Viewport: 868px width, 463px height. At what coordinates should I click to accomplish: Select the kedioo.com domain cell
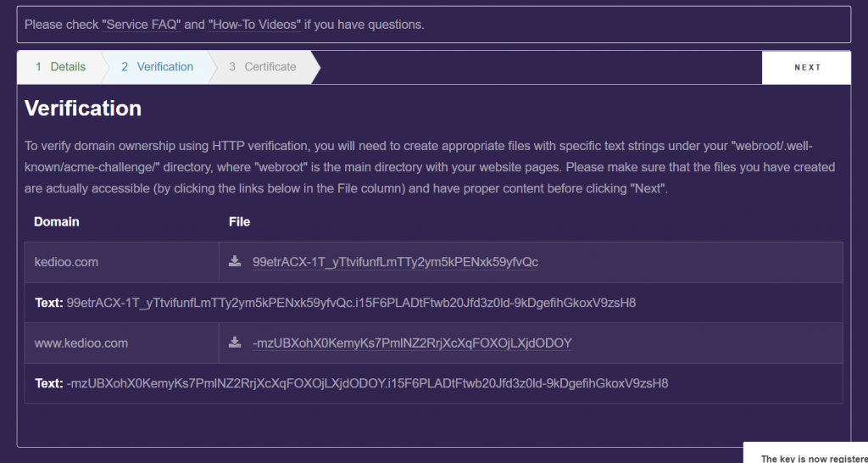click(x=122, y=262)
